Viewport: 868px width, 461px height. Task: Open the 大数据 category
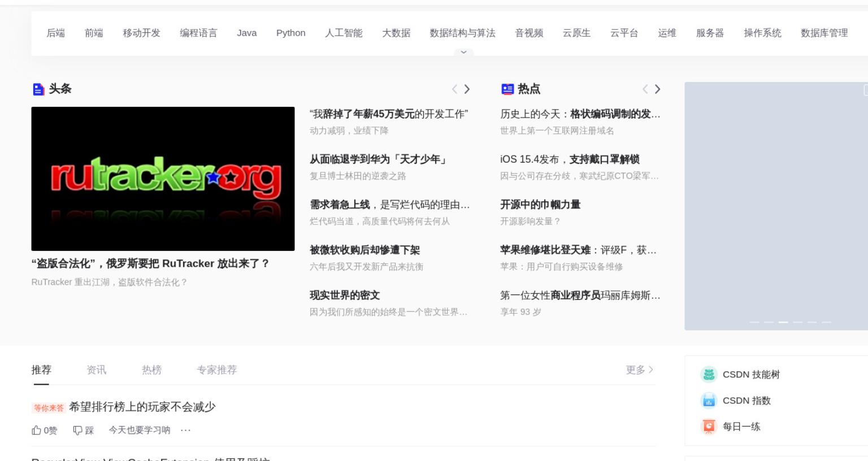pos(396,33)
